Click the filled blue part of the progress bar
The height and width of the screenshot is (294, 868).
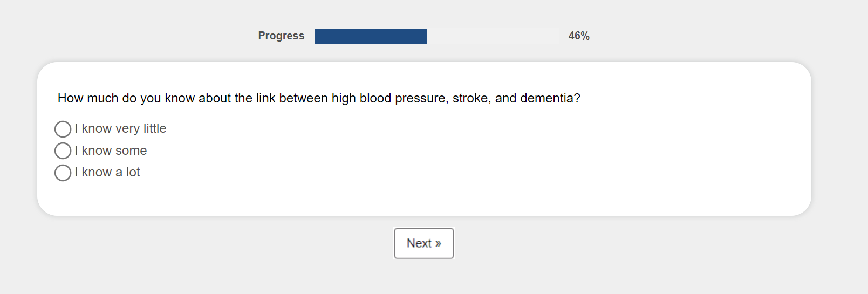pyautogui.click(x=371, y=36)
